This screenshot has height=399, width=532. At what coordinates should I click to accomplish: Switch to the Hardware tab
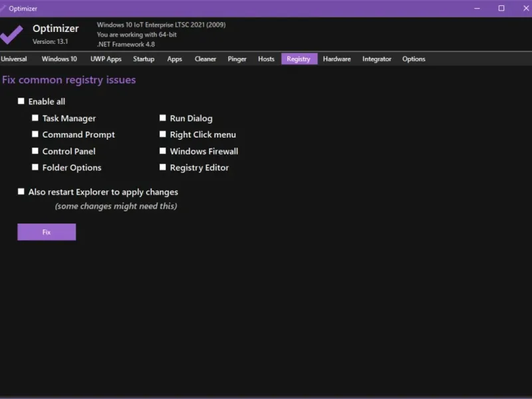pos(336,59)
